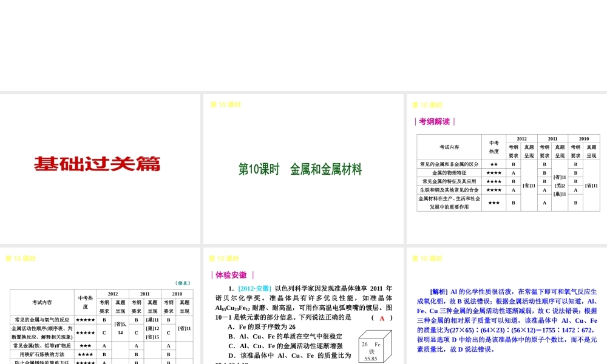Click option A. Fe 的原子序数为 26
This screenshot has height=364, width=607.
262,327
